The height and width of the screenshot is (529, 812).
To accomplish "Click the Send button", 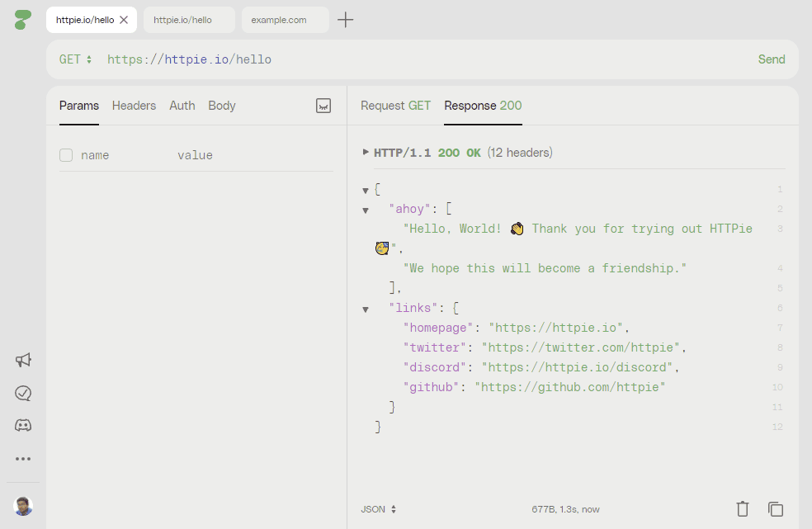I will coord(772,59).
